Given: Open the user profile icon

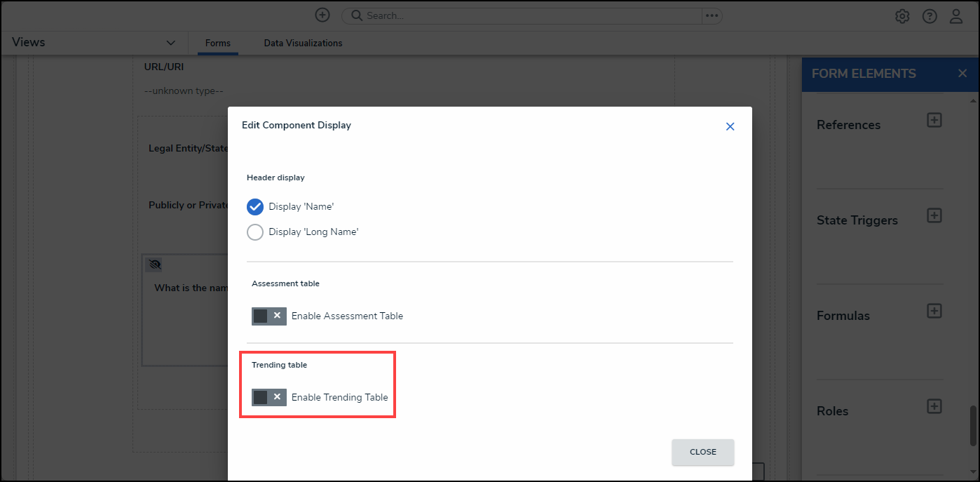Looking at the screenshot, I should (956, 16).
